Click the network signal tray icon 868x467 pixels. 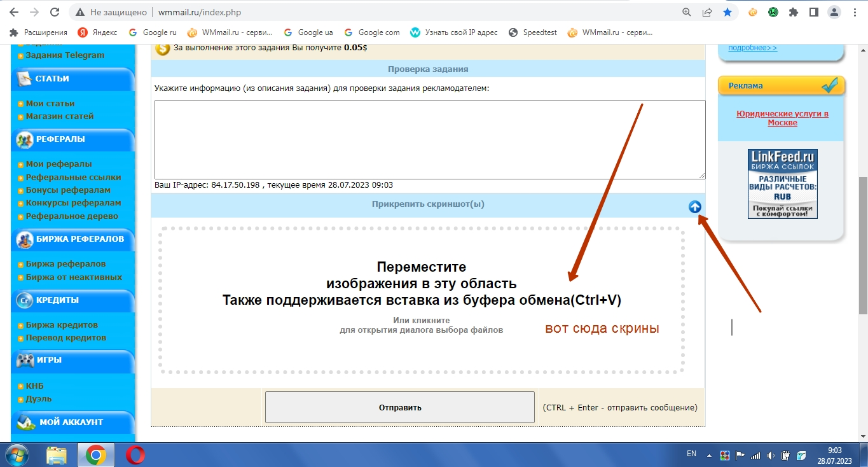coord(755,456)
